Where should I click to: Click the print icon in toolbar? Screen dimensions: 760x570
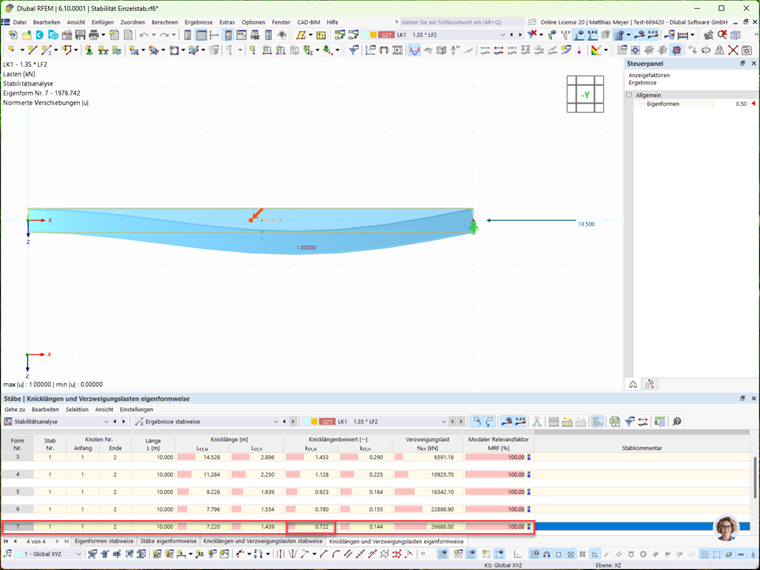pyautogui.click(x=94, y=35)
